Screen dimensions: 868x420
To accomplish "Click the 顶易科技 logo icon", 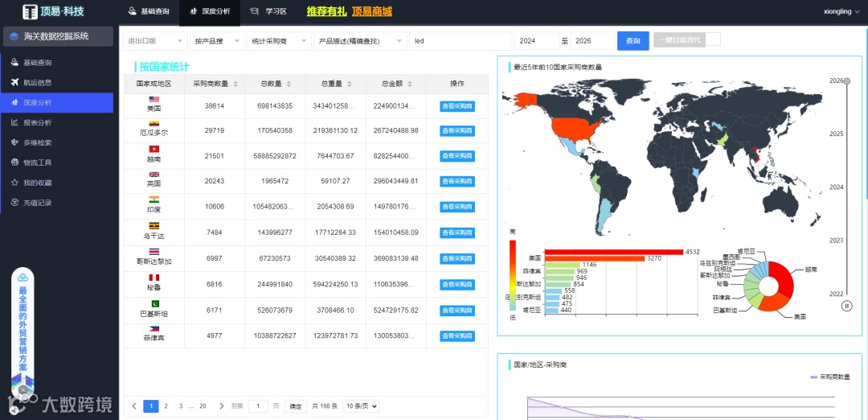I will point(30,11).
